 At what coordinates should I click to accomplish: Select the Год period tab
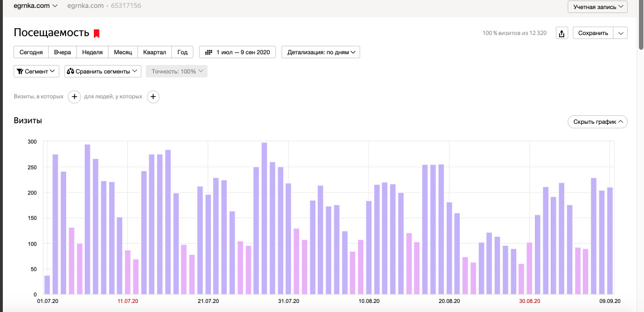pos(182,52)
